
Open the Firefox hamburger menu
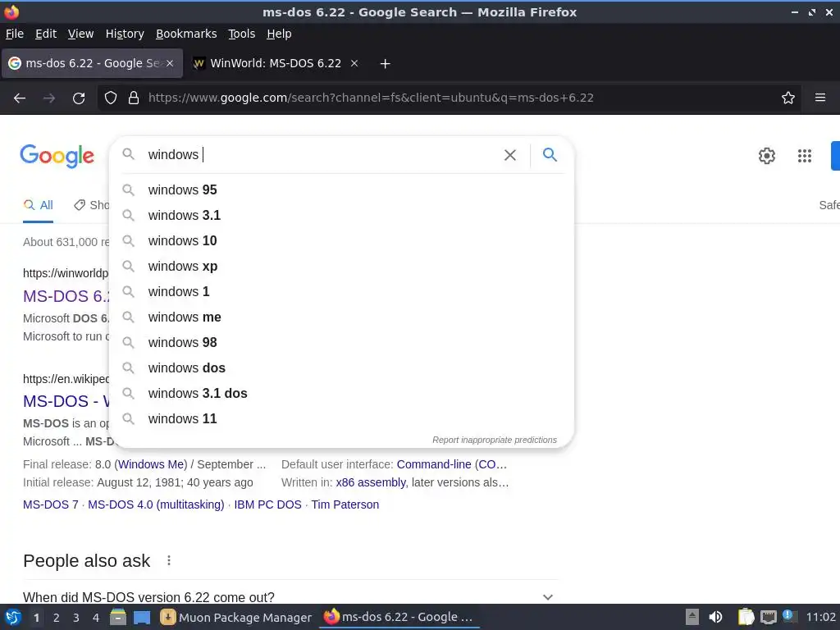pyautogui.click(x=820, y=98)
